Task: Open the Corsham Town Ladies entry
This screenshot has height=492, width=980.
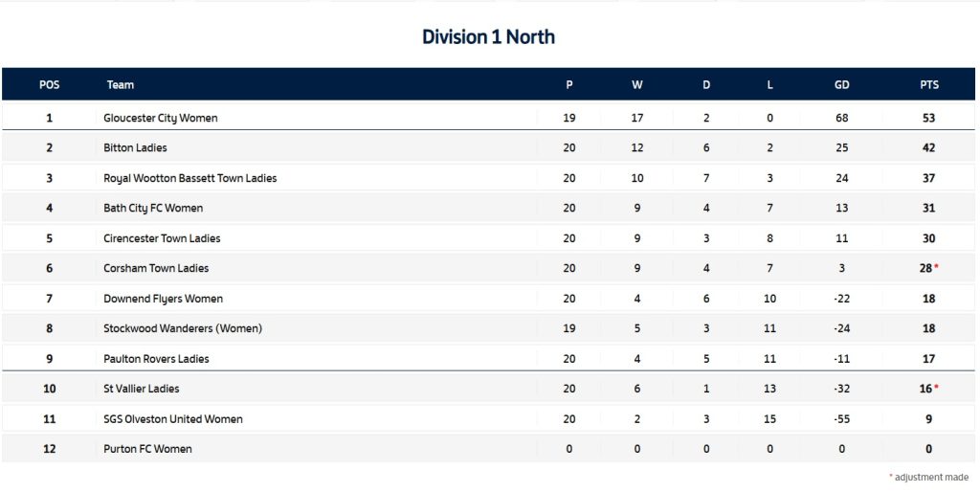Action: point(156,268)
